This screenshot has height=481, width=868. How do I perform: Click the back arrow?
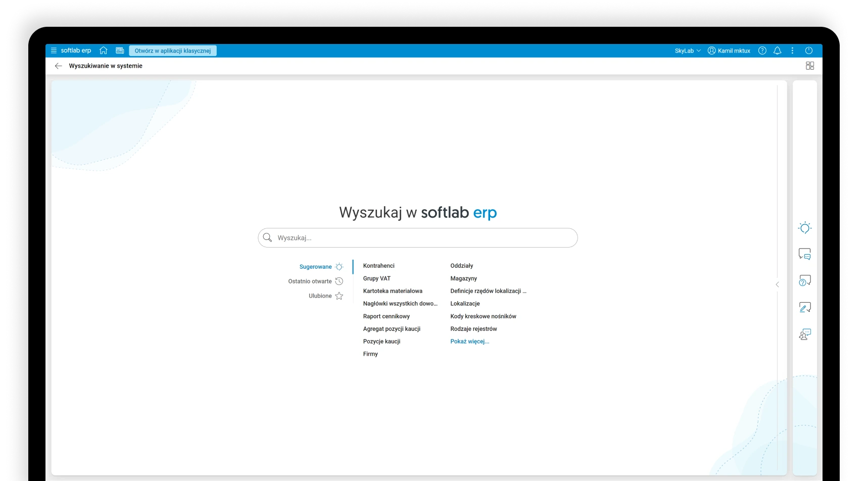tap(59, 66)
